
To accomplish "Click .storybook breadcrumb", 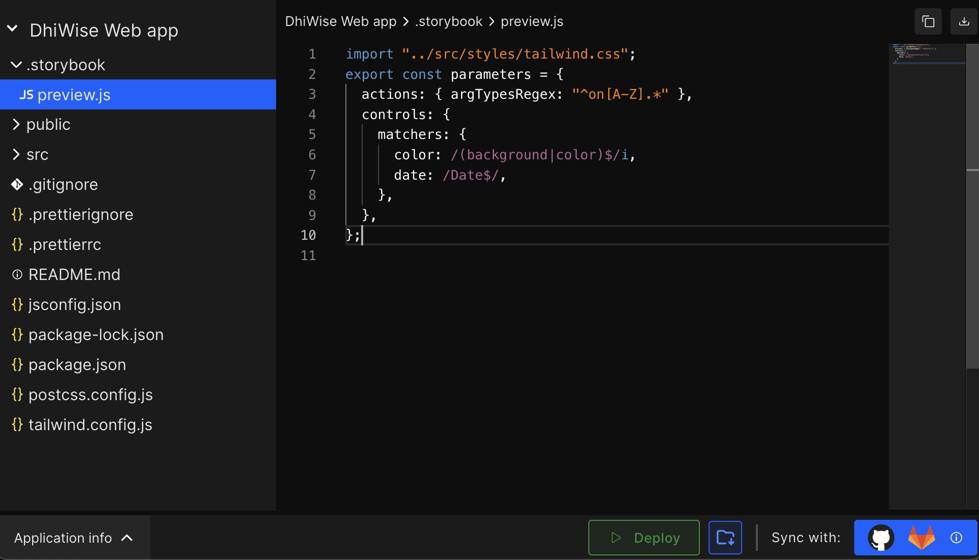I will [448, 21].
